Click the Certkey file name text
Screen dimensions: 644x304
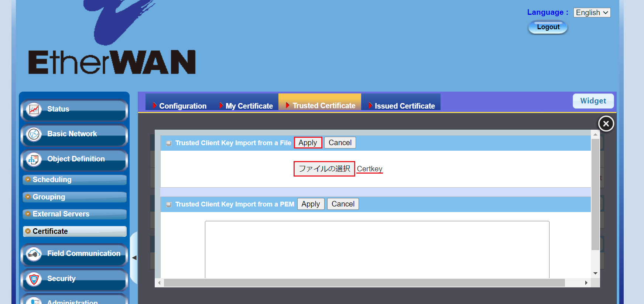(370, 169)
